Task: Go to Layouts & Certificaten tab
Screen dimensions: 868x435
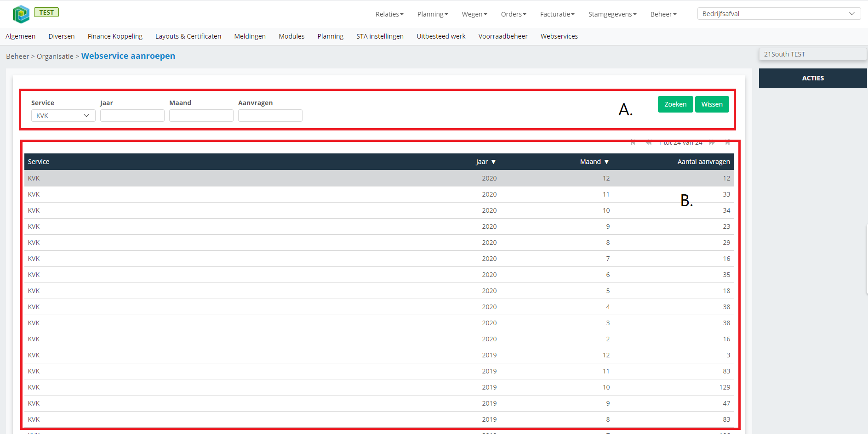Action: pyautogui.click(x=188, y=36)
